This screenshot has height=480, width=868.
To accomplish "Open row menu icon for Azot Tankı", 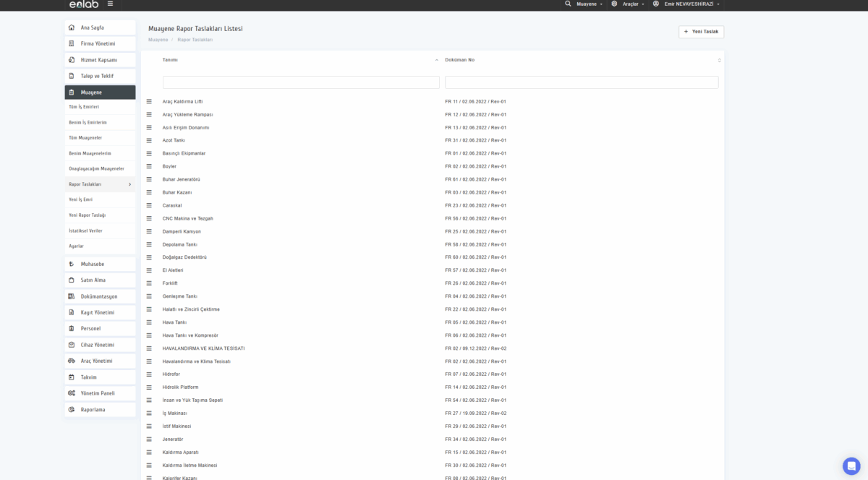I will pyautogui.click(x=149, y=140).
